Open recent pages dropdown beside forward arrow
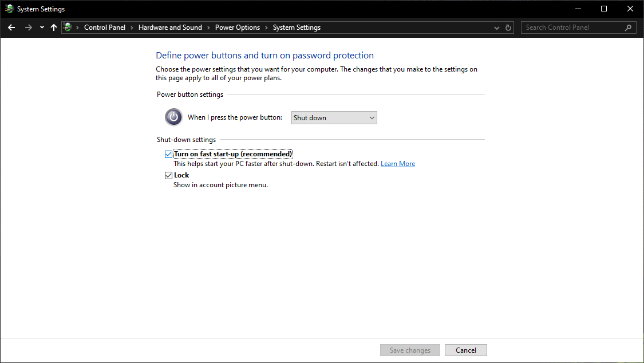Screen dimensions: 644x363 click(41, 27)
